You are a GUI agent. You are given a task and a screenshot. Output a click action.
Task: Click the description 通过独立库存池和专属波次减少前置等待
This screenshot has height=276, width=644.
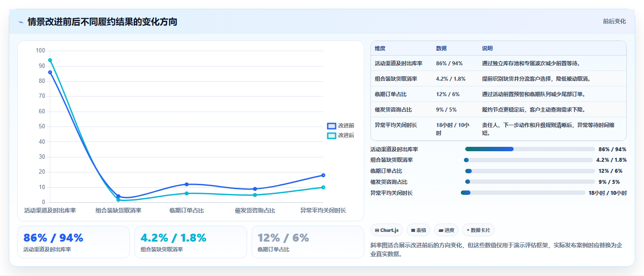click(531, 63)
